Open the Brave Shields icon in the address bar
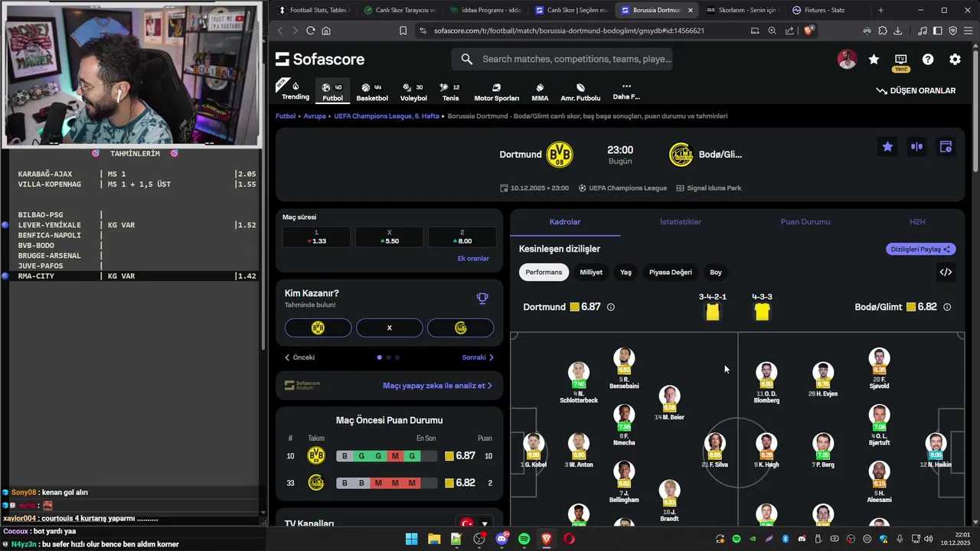980x551 pixels. coord(808,31)
